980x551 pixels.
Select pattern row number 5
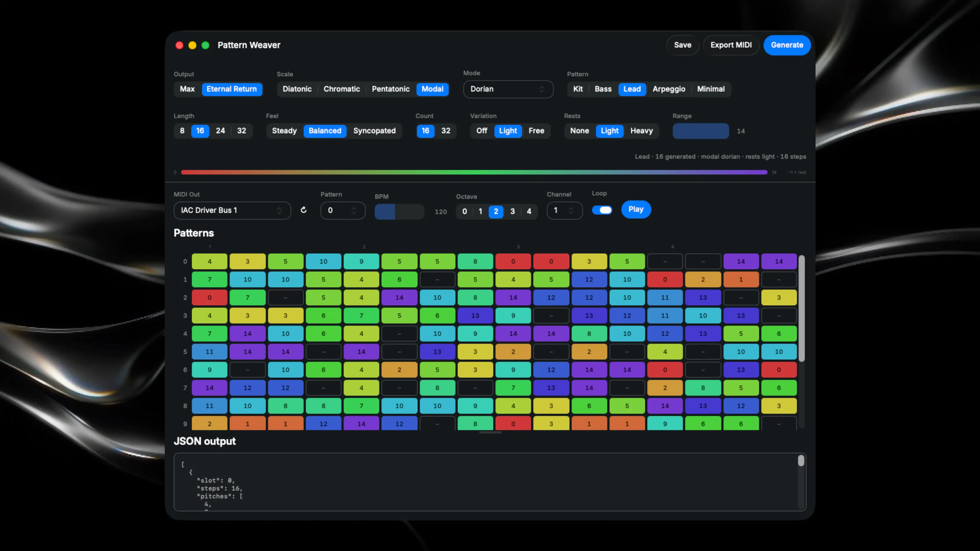185,352
